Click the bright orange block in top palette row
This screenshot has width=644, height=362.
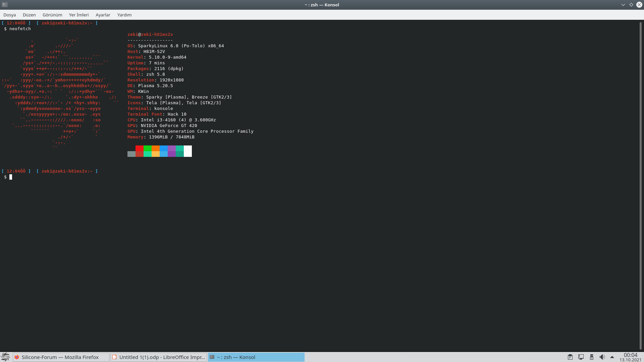[156, 148]
